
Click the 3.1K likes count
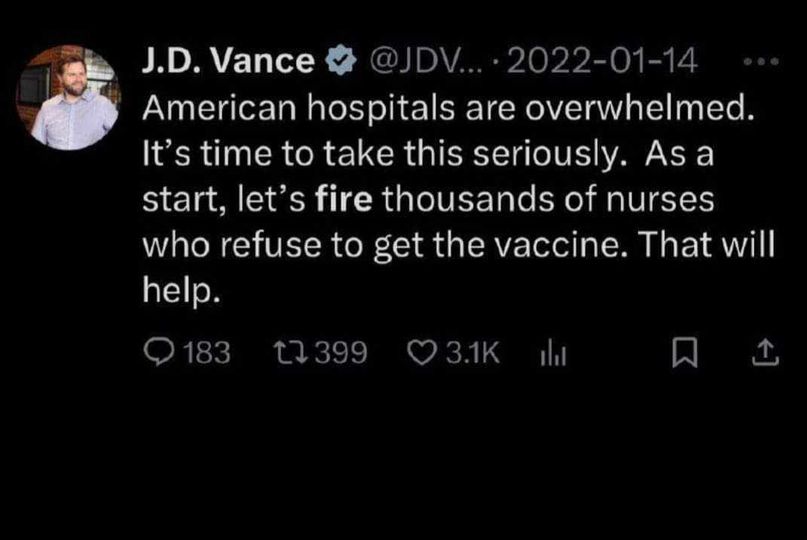[470, 352]
